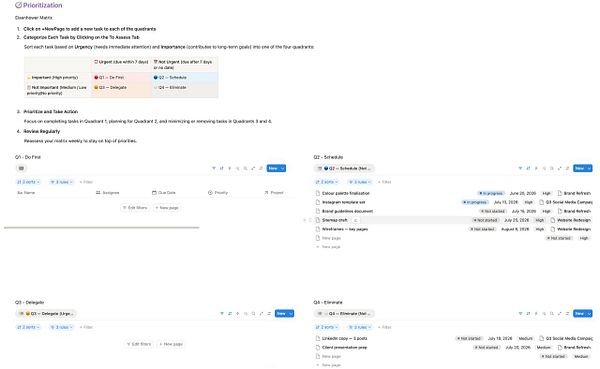Open automations lightning icon in Q4 Eliminate toolbar
600x369 pixels.
pos(536,313)
